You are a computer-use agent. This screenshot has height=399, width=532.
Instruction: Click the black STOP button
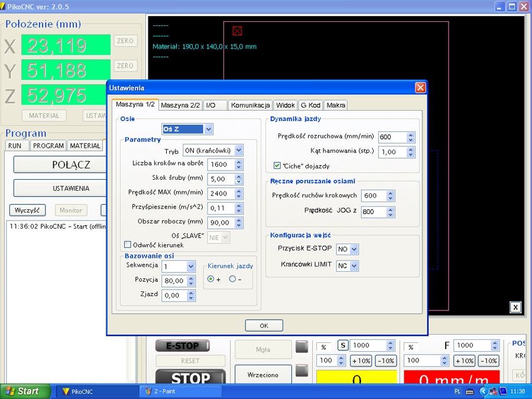coord(190,377)
